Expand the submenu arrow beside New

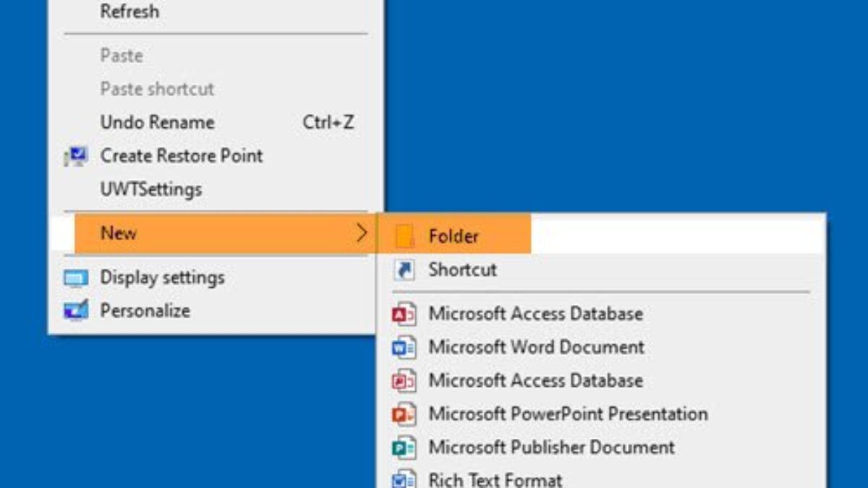click(362, 233)
